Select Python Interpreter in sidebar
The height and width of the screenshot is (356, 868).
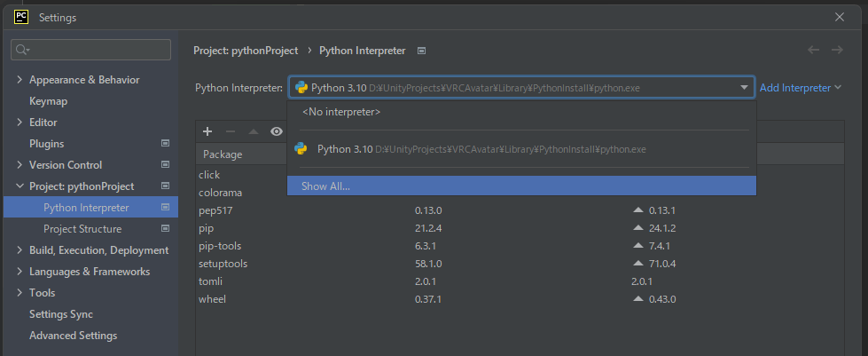[x=90, y=208]
